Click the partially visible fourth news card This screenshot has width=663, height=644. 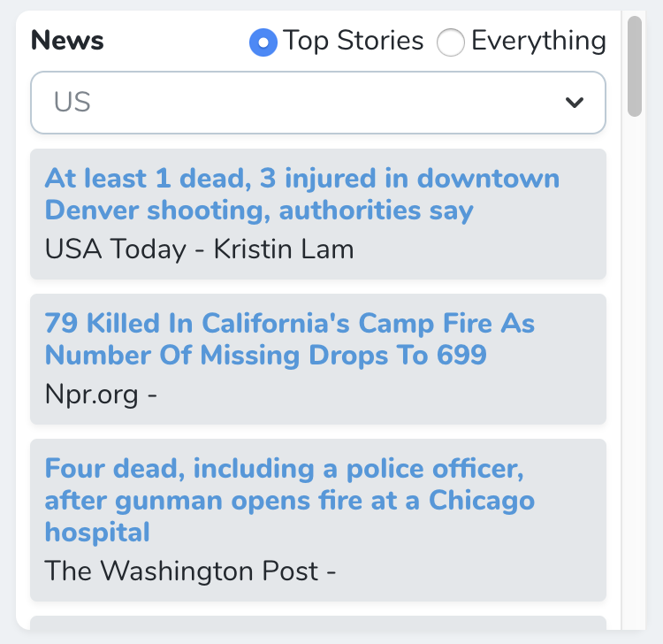click(318, 624)
